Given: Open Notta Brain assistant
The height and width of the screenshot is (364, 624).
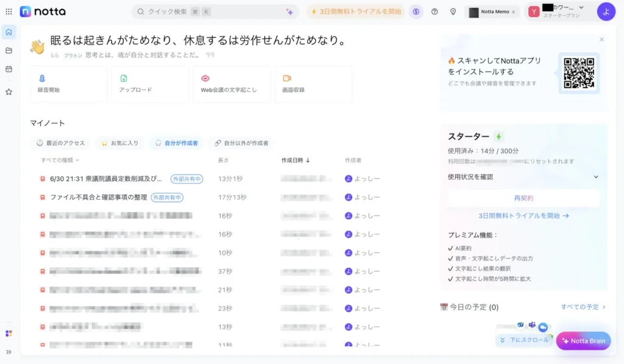Looking at the screenshot, I should (x=583, y=341).
